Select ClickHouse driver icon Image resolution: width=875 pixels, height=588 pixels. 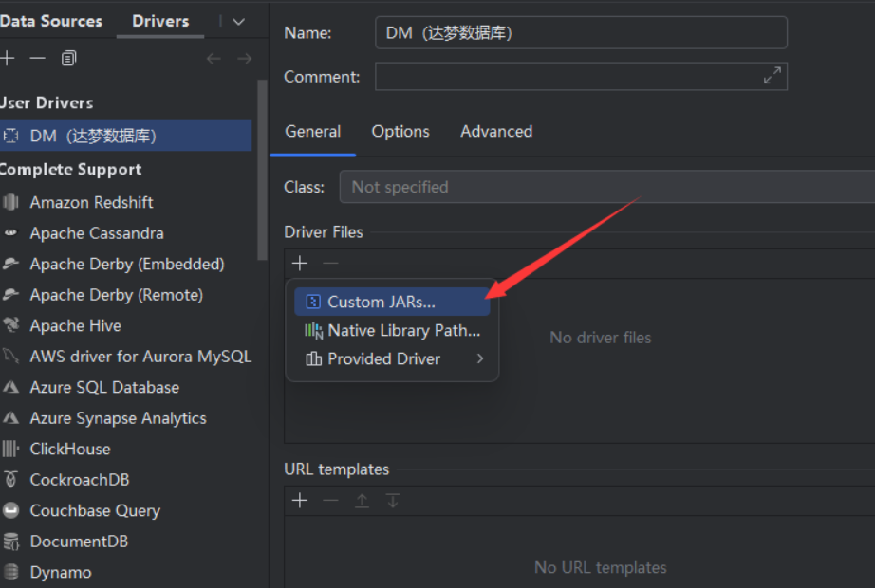(x=10, y=448)
